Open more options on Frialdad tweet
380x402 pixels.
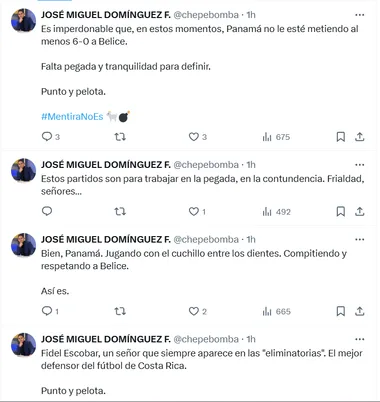(359, 165)
